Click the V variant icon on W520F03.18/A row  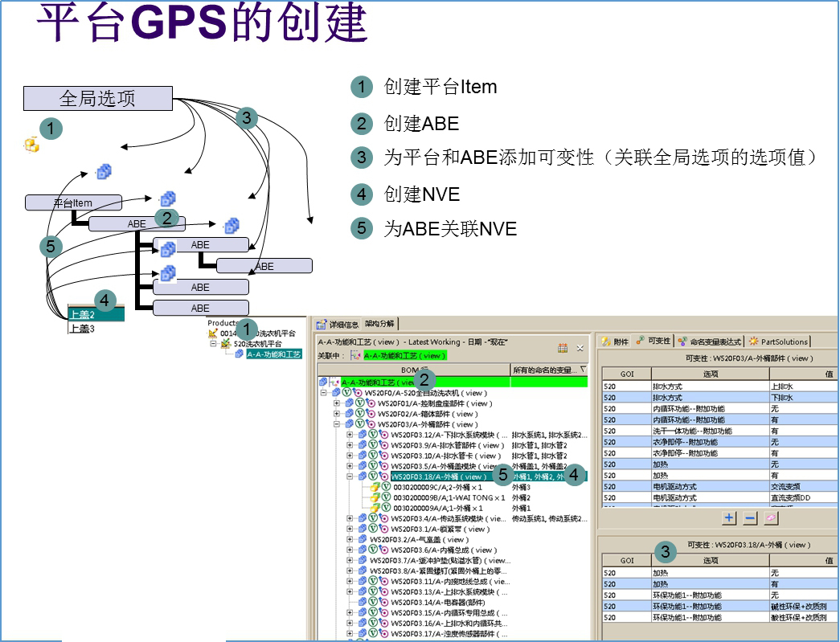373,476
